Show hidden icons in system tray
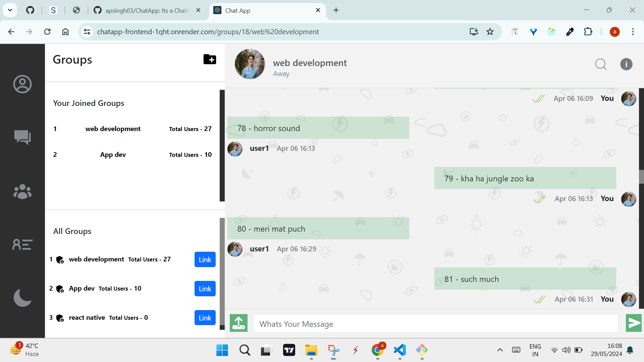The width and height of the screenshot is (644, 362). pyautogui.click(x=500, y=350)
